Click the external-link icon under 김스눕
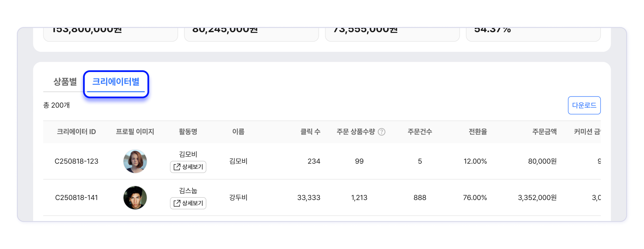The image size is (644, 249). click(x=177, y=203)
